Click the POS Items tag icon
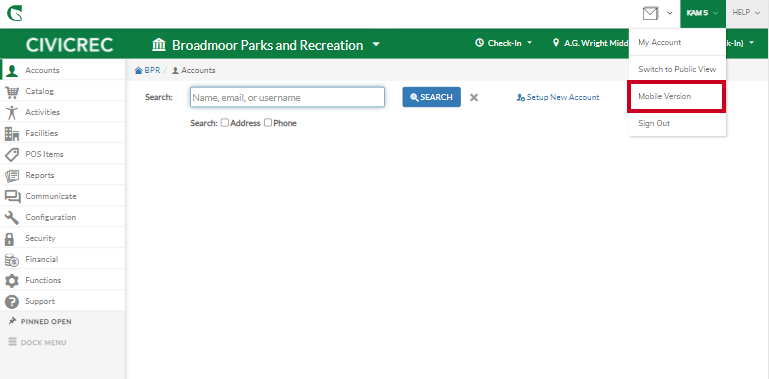The width and height of the screenshot is (769, 379). point(12,154)
